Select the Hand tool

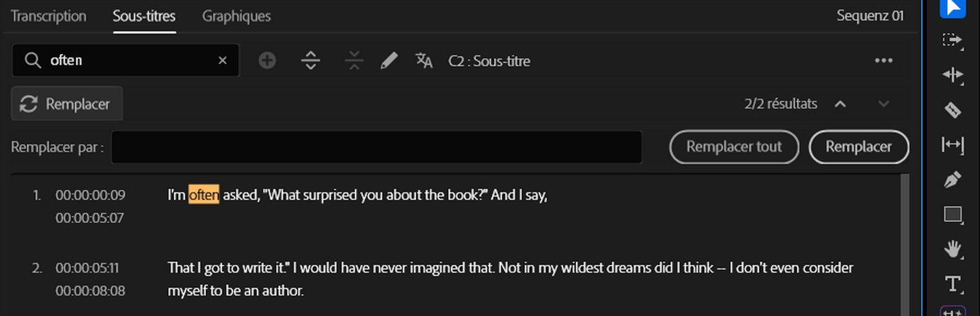click(952, 249)
